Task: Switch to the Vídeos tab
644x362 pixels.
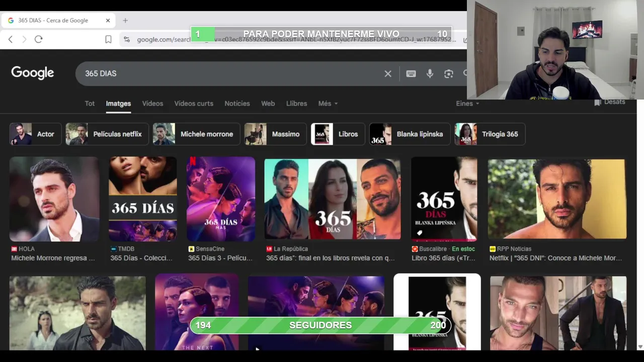Action: [152, 104]
